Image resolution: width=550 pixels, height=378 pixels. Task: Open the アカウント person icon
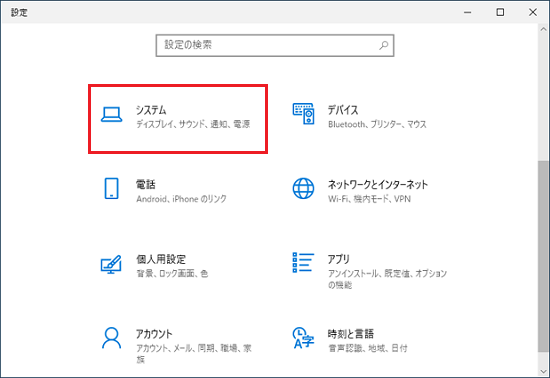click(x=112, y=338)
